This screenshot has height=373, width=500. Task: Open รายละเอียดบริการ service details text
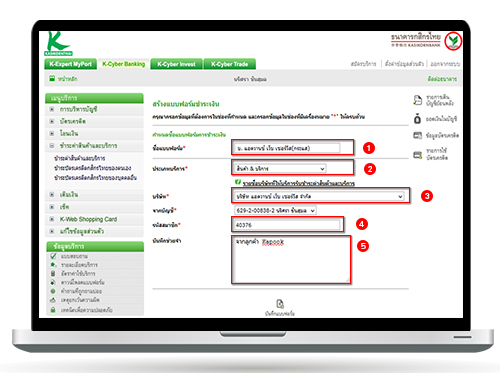tap(79, 265)
